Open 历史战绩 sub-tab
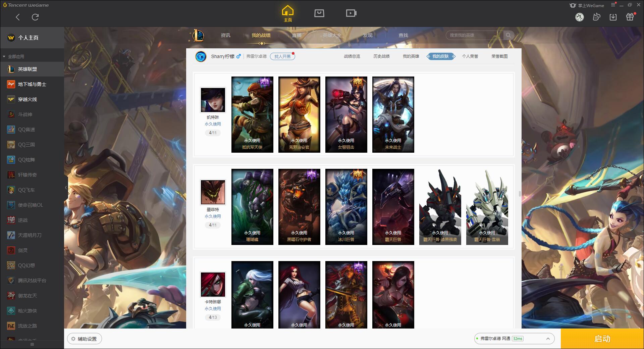Viewport: 644px width, 349px height. tap(381, 56)
